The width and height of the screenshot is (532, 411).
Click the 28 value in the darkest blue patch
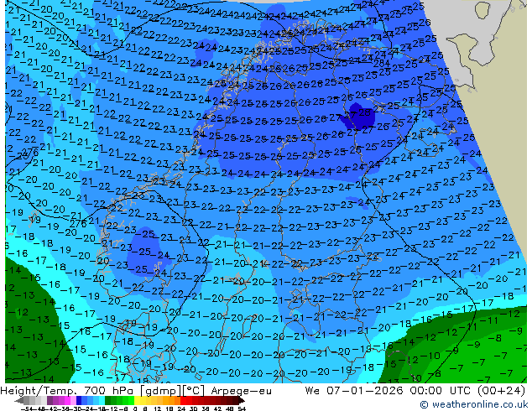(364, 112)
